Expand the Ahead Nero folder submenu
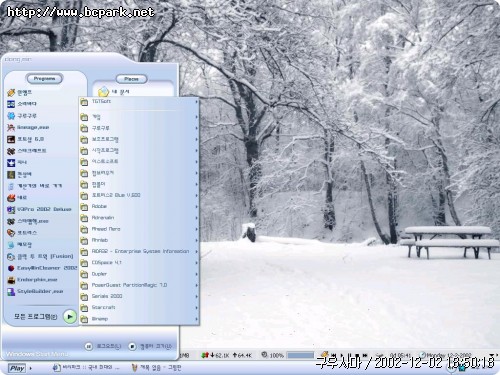The image size is (500, 375). [139, 229]
